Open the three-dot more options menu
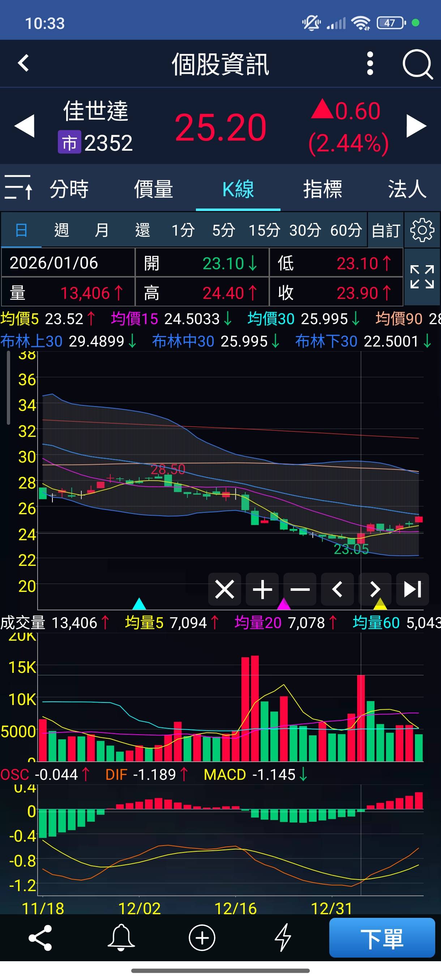Viewport: 441px width, 980px height. click(369, 64)
